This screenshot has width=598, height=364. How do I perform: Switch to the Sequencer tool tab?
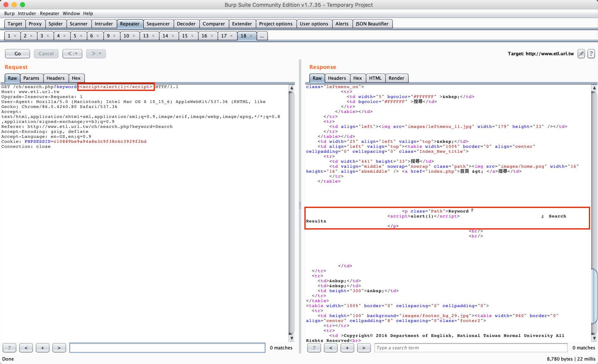point(158,24)
